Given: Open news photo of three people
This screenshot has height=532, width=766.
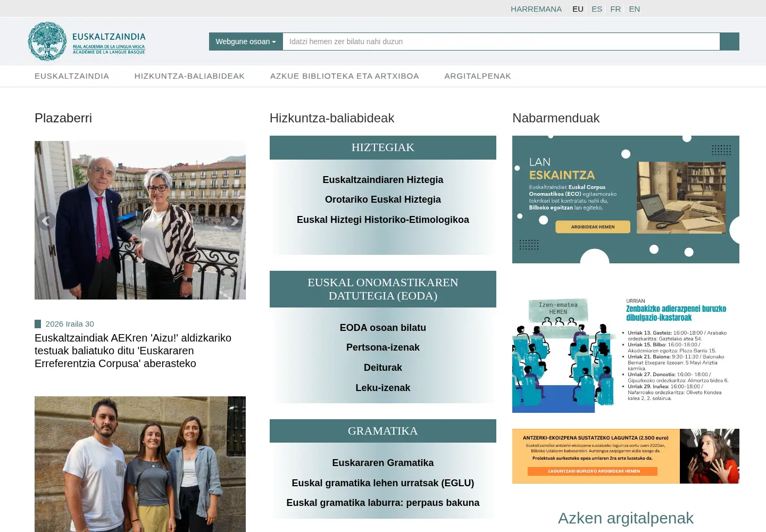Looking at the screenshot, I should pyautogui.click(x=140, y=464).
